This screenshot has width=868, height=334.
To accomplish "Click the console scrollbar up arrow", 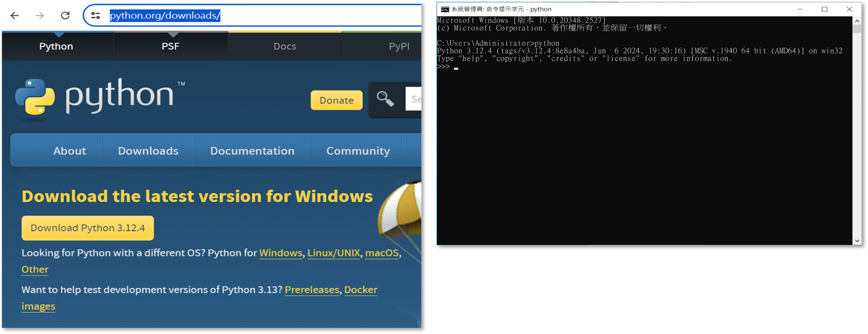I will point(857,21).
